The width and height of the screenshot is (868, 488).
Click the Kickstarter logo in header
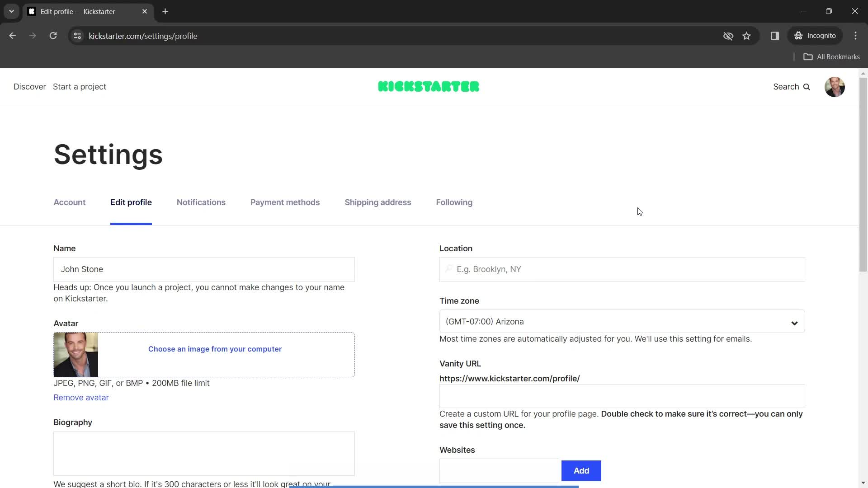[x=429, y=86]
